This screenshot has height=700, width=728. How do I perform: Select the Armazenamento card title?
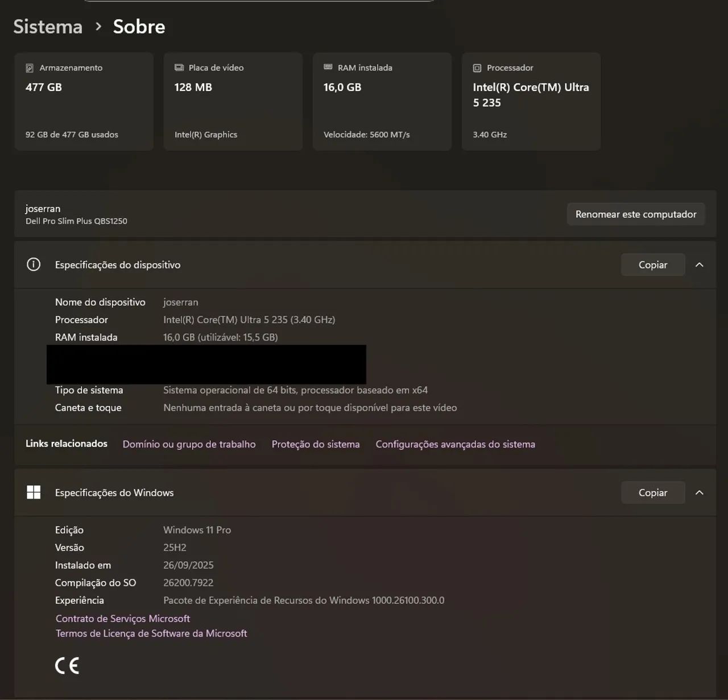point(71,68)
